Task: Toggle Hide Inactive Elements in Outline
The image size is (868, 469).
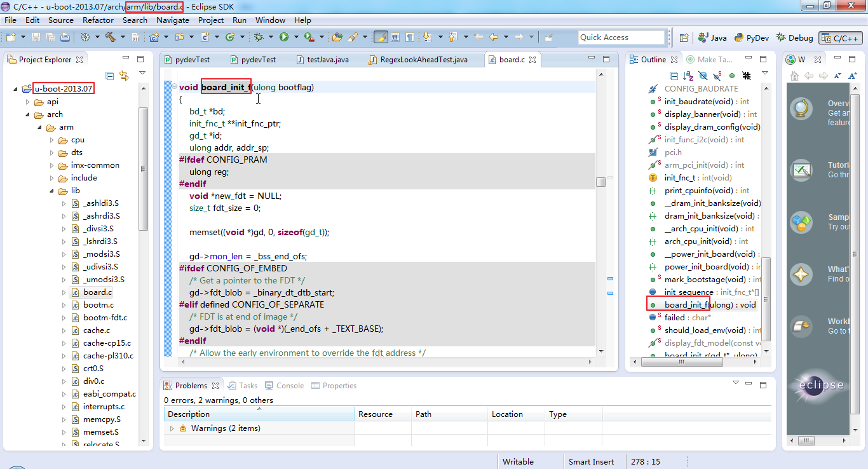Action: [747, 76]
